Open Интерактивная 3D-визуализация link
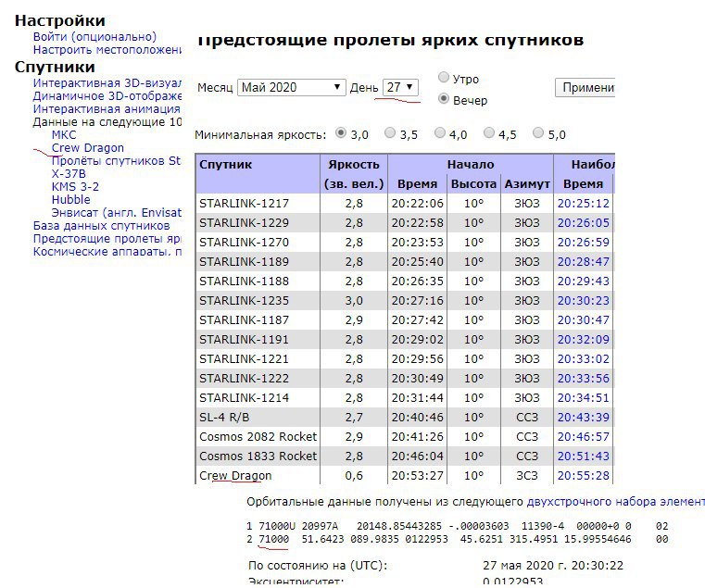Screen dimensions: 705x588 pos(107,83)
